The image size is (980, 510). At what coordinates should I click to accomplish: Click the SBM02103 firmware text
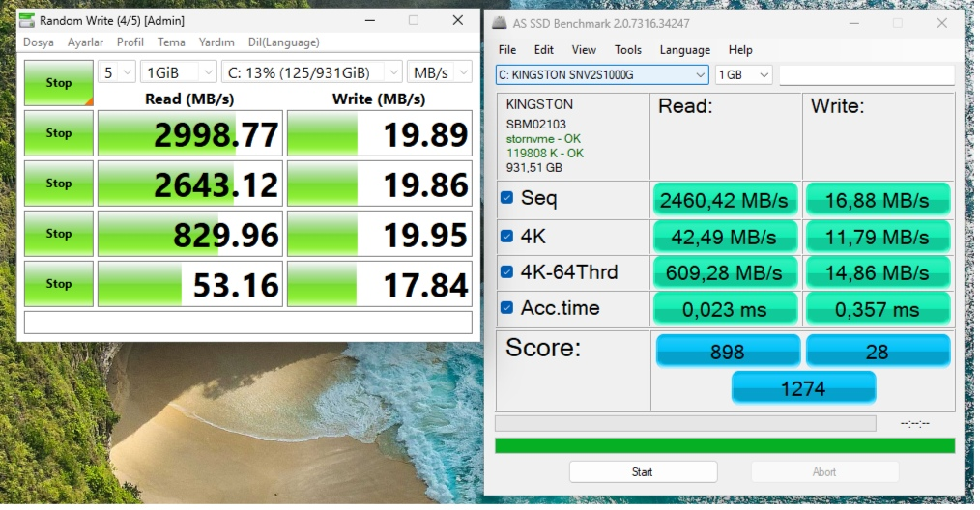[x=536, y=124]
